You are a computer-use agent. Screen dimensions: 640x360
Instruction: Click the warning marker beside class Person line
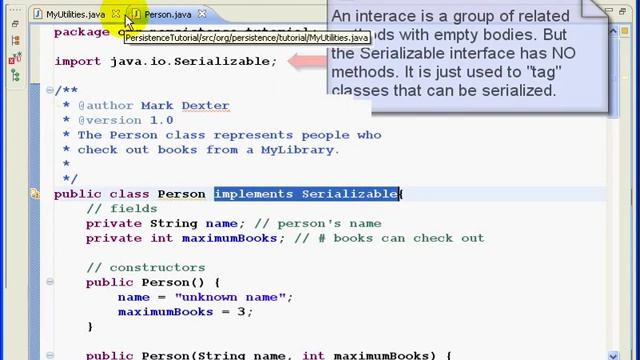[x=35, y=194]
